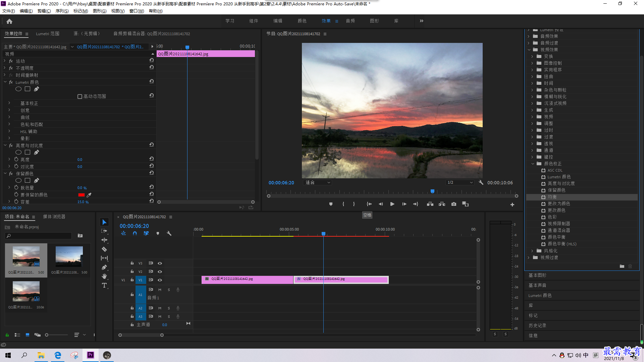
Task: Show more workspaces chevron
Action: (422, 21)
